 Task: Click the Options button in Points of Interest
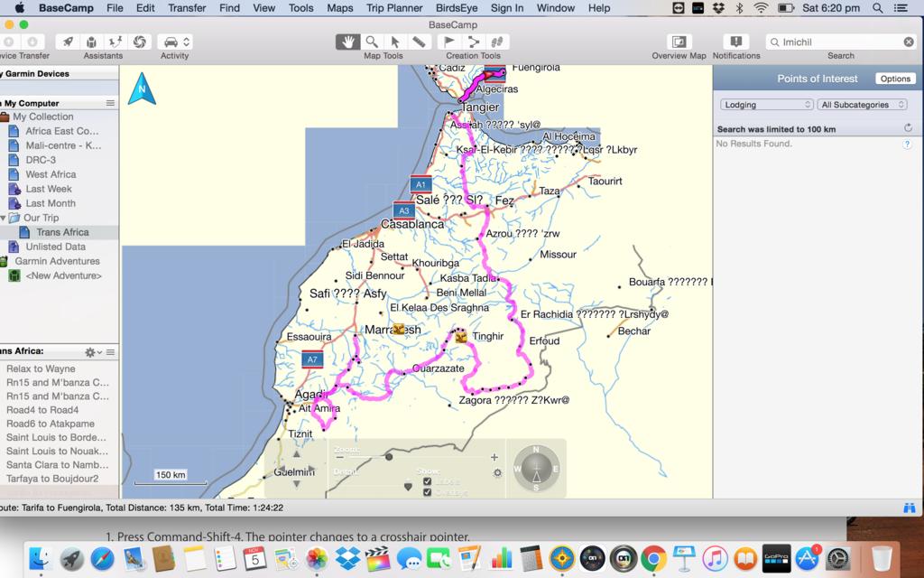(895, 79)
